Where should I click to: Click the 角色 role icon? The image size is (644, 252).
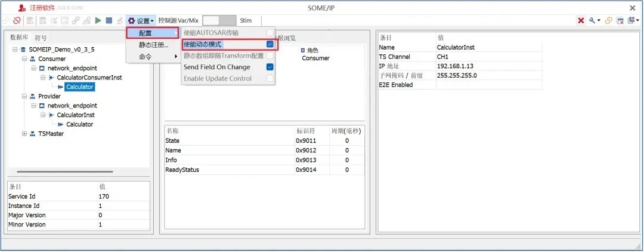[x=303, y=51]
